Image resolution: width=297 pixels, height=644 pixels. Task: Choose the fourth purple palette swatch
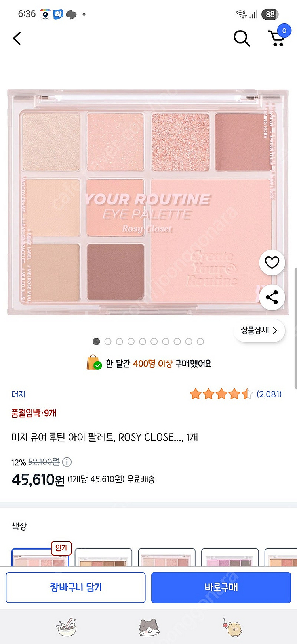230,557
